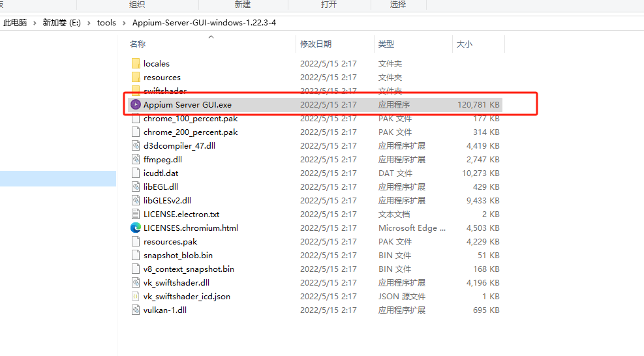Sort files by the 修改日期 column header
This screenshot has width=644, height=356.
coord(316,44)
